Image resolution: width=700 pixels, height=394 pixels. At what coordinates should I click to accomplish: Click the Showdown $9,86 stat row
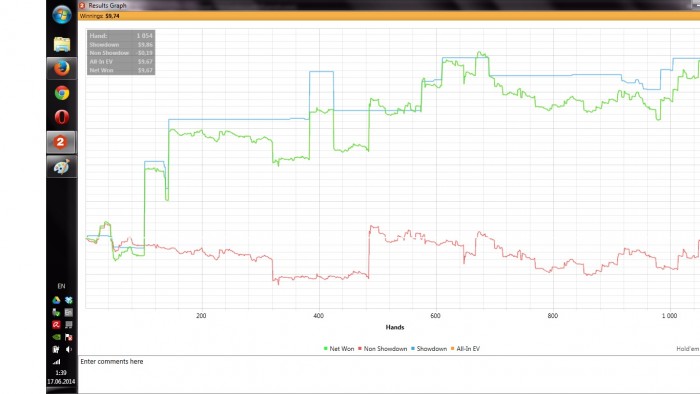coord(121,45)
